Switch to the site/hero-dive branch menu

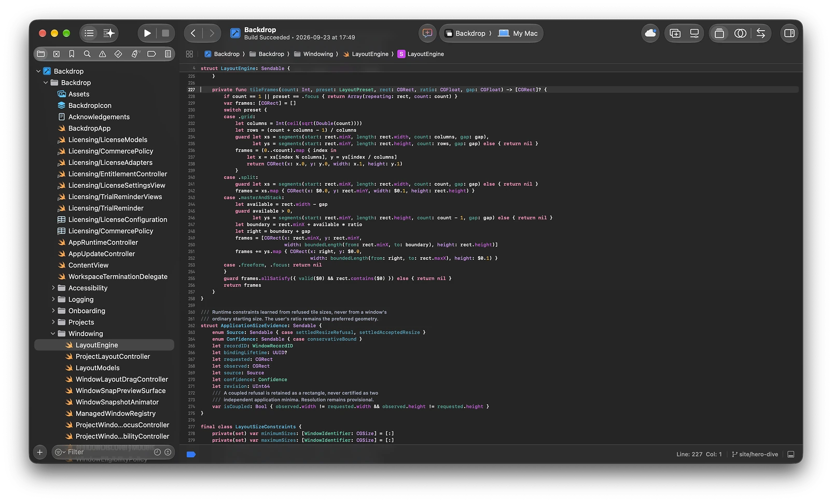pyautogui.click(x=755, y=454)
